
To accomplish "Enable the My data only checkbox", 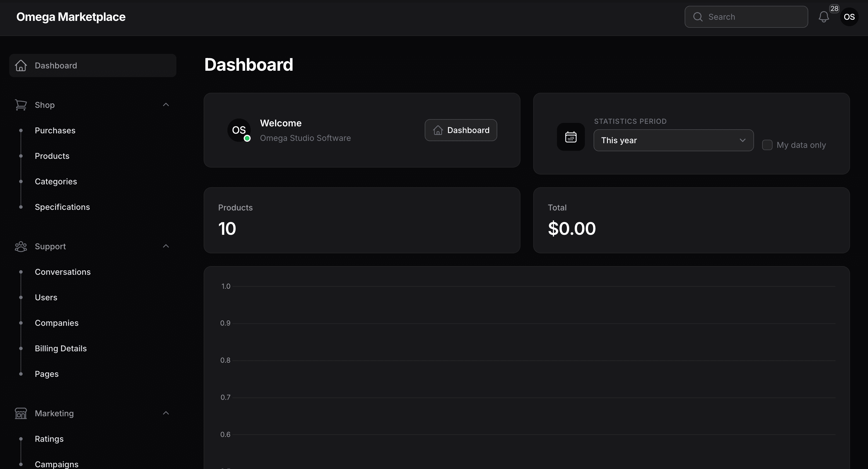I will 767,145.
